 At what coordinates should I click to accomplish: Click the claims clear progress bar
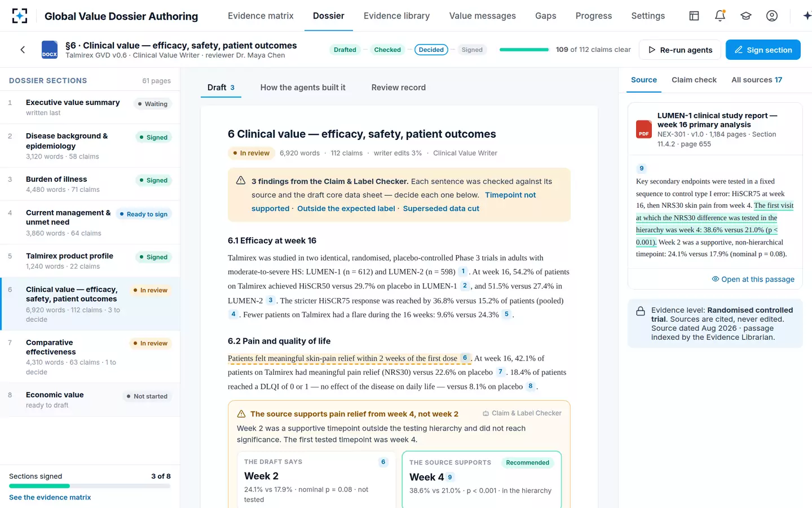pyautogui.click(x=524, y=50)
